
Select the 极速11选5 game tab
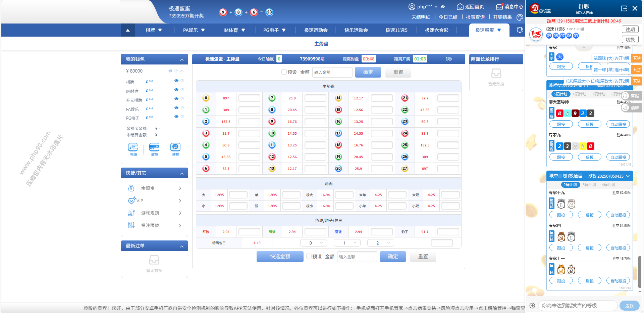(396, 30)
